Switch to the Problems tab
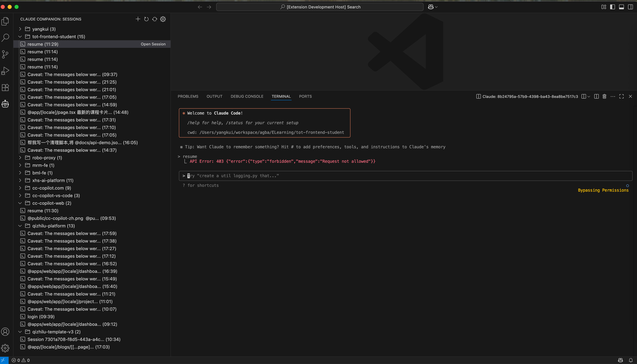 coord(188,97)
